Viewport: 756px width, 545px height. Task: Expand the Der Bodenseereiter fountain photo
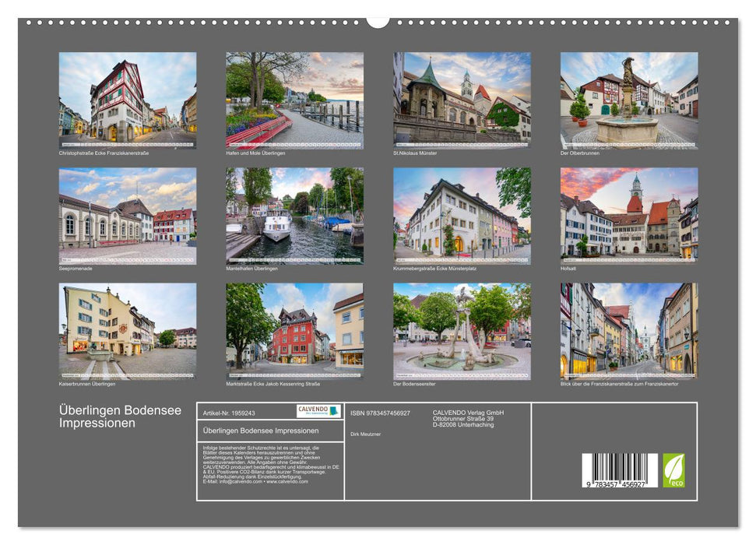tap(464, 330)
